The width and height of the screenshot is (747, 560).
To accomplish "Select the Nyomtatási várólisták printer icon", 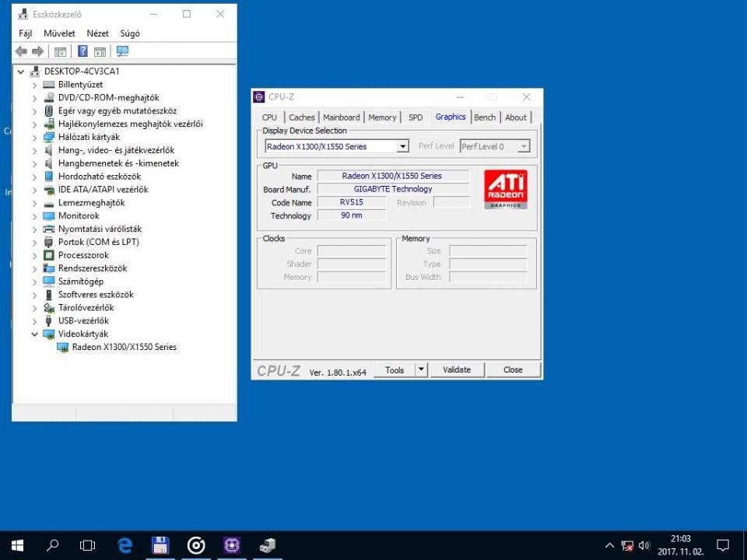I will [x=48, y=229].
